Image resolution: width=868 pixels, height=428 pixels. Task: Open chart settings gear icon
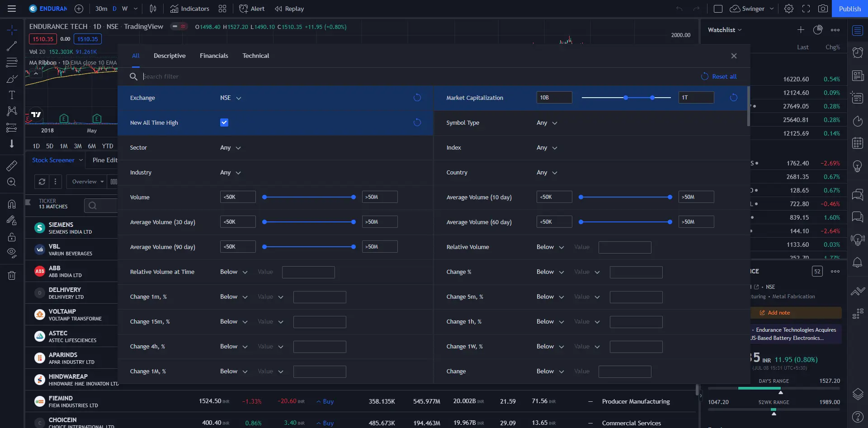point(789,9)
